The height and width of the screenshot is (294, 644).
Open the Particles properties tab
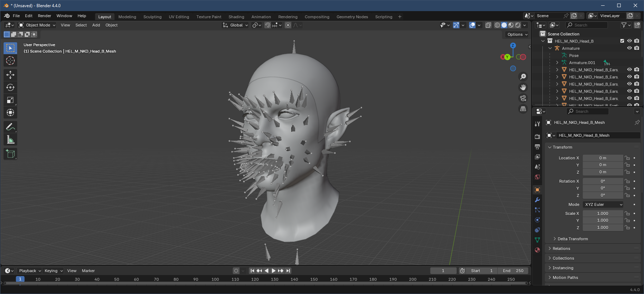click(537, 210)
